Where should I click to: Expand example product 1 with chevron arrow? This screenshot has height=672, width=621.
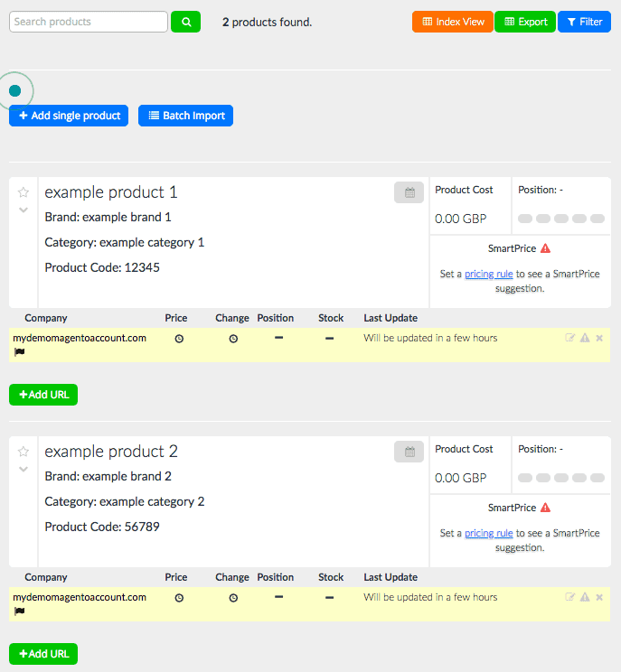coord(24,210)
